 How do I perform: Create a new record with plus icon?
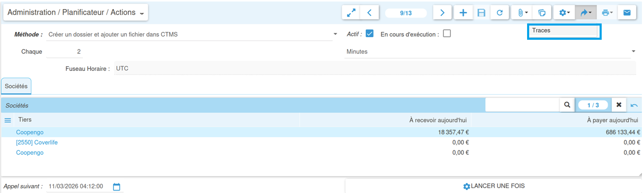pyautogui.click(x=463, y=13)
